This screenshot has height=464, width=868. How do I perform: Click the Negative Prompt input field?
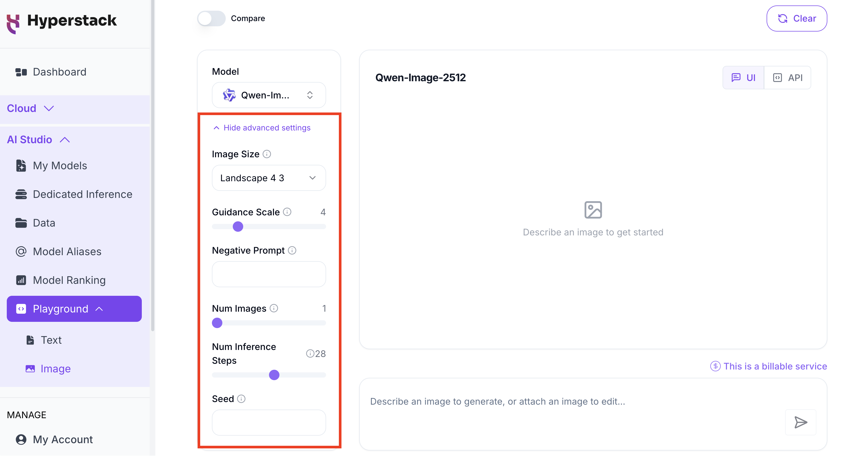pos(268,274)
